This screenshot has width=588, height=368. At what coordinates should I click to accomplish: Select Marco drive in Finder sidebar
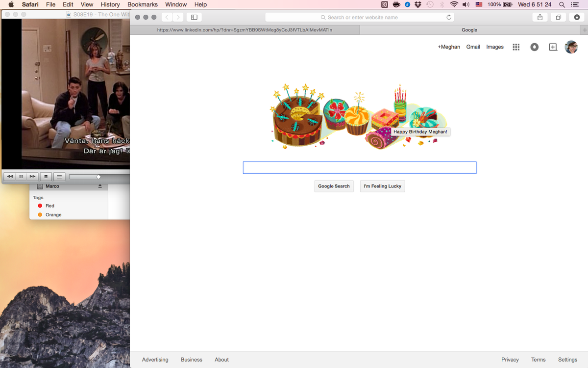(70, 186)
